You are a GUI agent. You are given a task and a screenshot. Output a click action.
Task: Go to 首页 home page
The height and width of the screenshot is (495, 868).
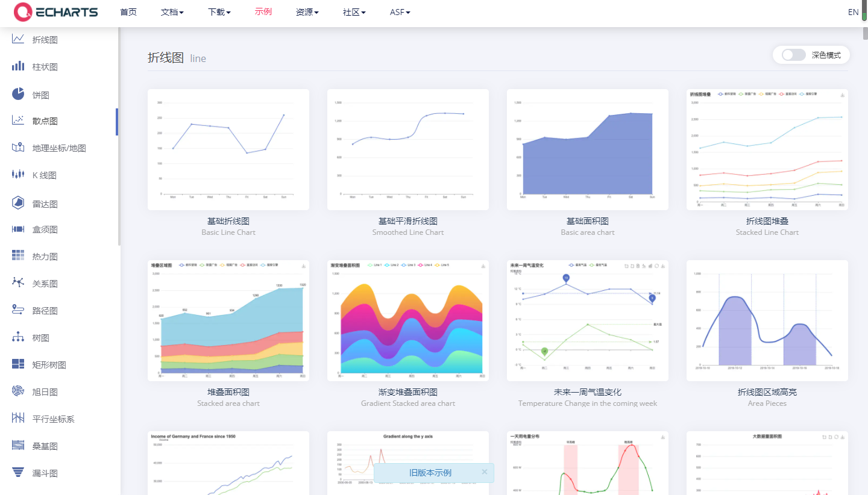pyautogui.click(x=128, y=12)
